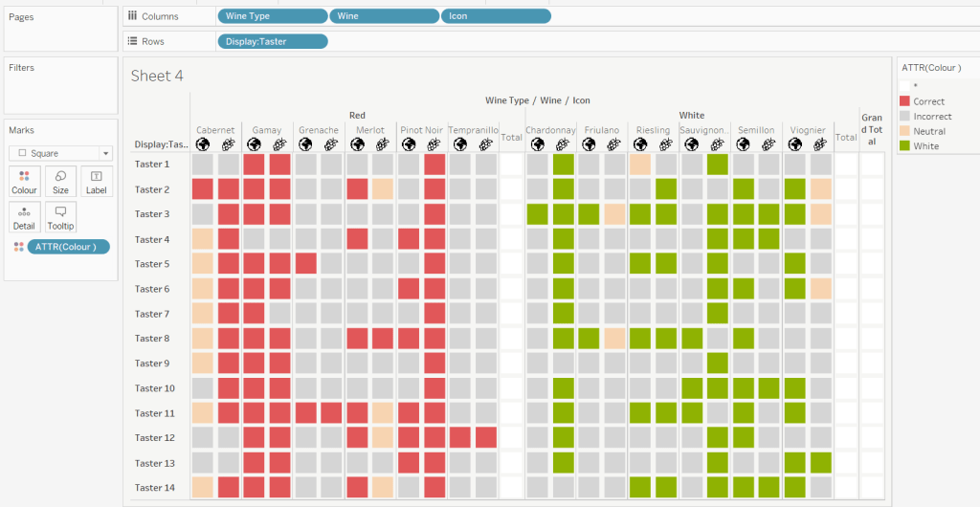
Task: Select the grape icon under Merlot
Action: 383,144
